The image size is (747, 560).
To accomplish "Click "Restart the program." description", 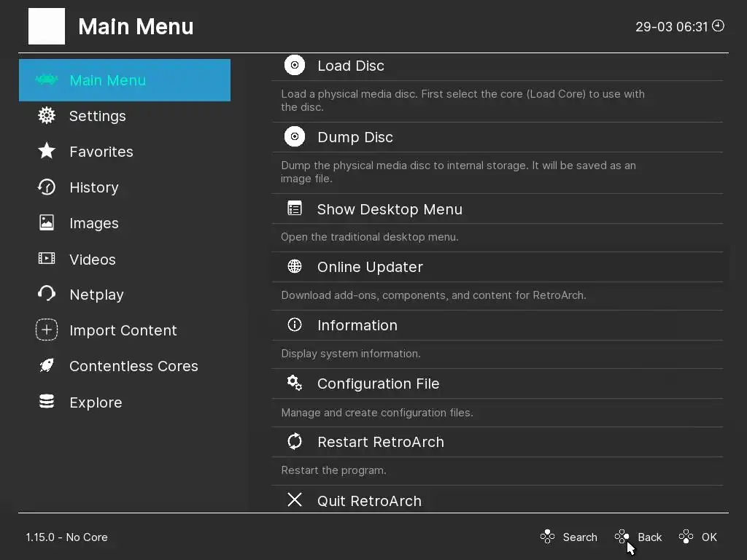I will pos(333,470).
